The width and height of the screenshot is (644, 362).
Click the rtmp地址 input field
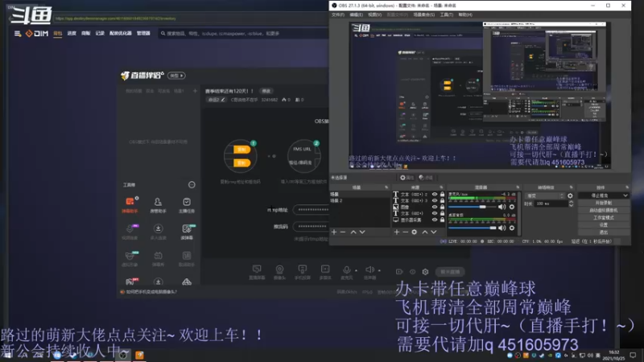point(311,210)
